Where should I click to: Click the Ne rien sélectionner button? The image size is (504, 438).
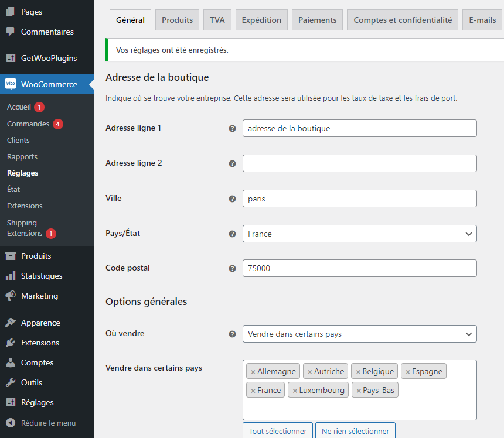click(355, 431)
